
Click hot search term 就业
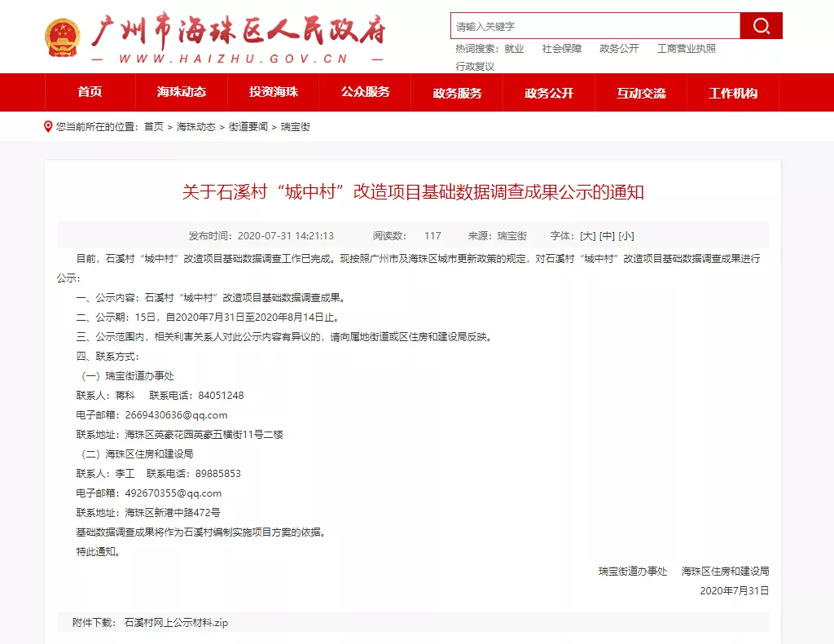pyautogui.click(x=515, y=48)
